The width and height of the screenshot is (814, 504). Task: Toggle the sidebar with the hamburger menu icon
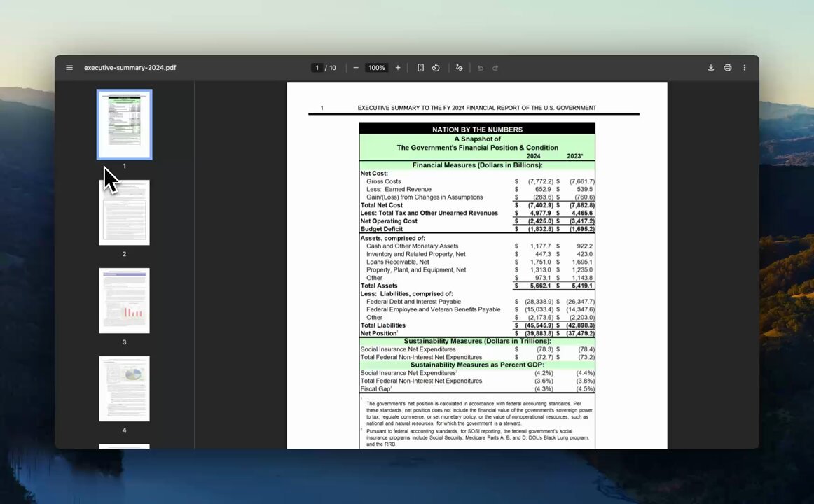pos(69,68)
